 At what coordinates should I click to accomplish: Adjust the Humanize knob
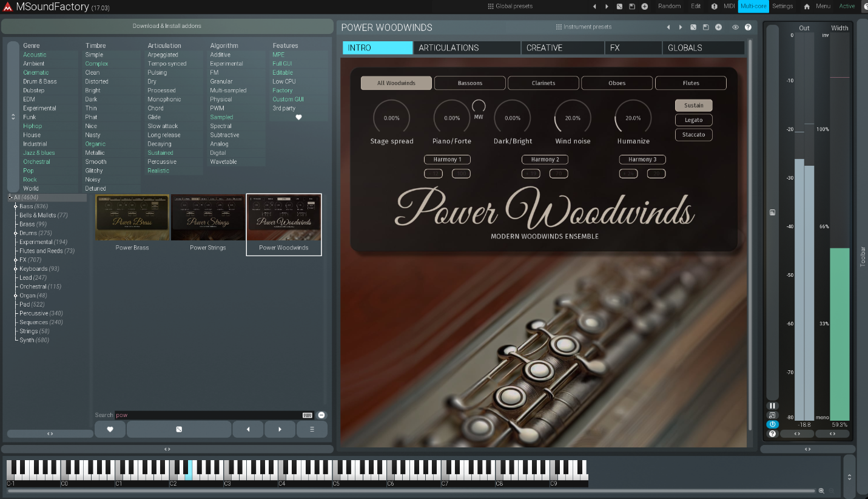point(633,118)
